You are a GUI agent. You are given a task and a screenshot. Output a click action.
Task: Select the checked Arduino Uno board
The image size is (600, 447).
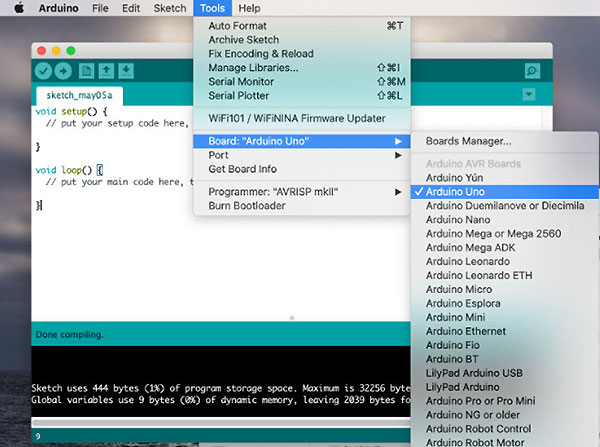(460, 191)
